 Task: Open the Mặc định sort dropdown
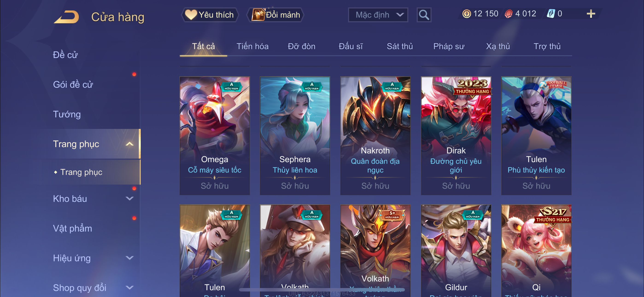(378, 15)
